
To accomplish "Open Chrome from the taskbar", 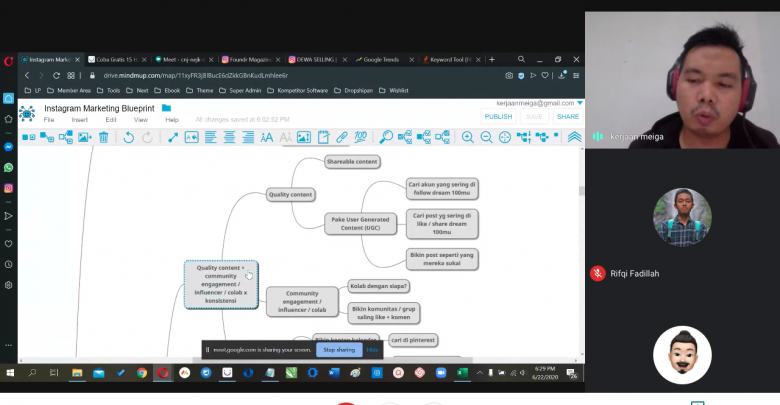I will pos(142,373).
